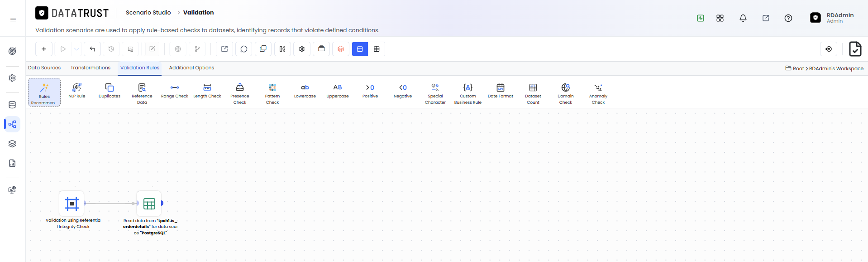868x262 pixels.
Task: Select the Domain Check rule
Action: point(566,93)
